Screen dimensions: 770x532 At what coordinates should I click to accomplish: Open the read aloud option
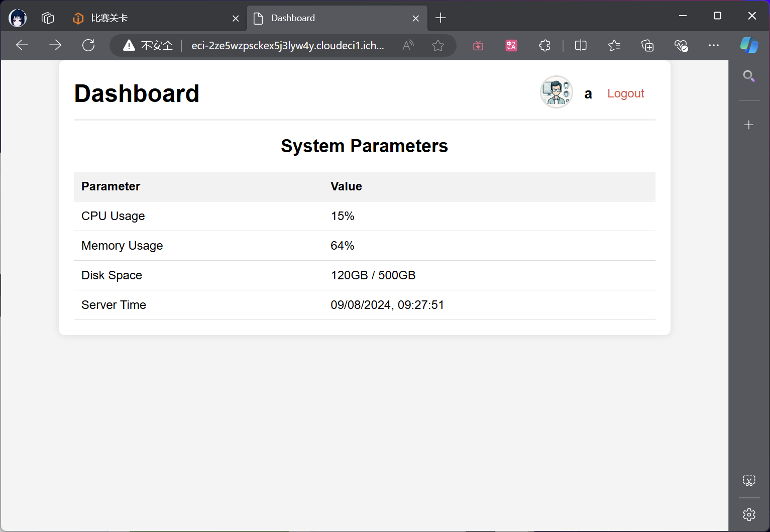(x=408, y=46)
